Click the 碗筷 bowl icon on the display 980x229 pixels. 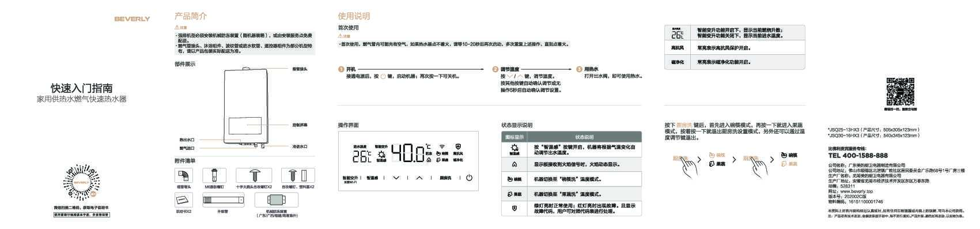(x=438, y=153)
